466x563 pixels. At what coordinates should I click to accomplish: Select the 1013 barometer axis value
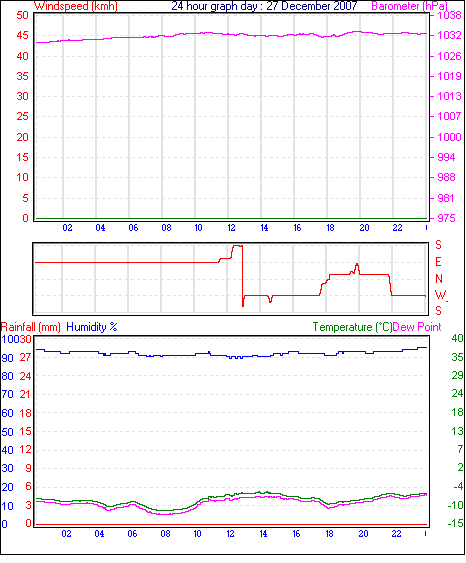(x=449, y=96)
